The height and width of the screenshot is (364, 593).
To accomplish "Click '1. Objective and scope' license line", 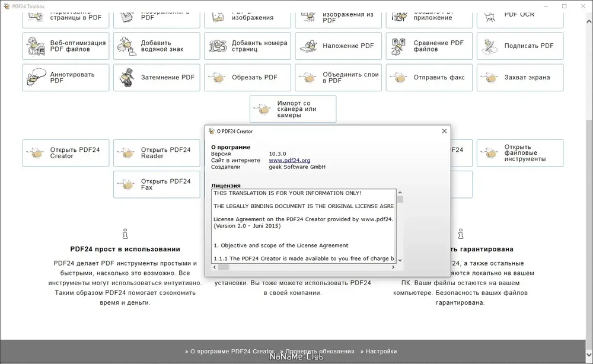I will click(x=281, y=245).
